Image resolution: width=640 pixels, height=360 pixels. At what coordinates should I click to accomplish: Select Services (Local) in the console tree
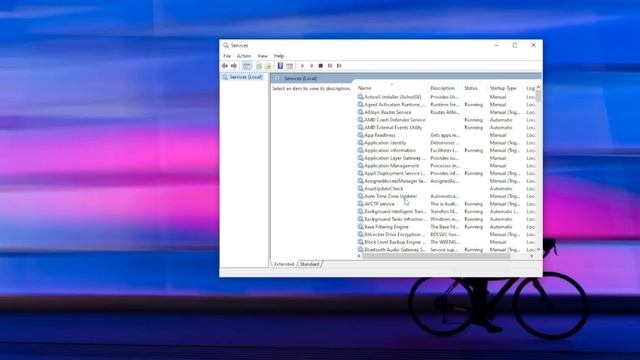(246, 77)
